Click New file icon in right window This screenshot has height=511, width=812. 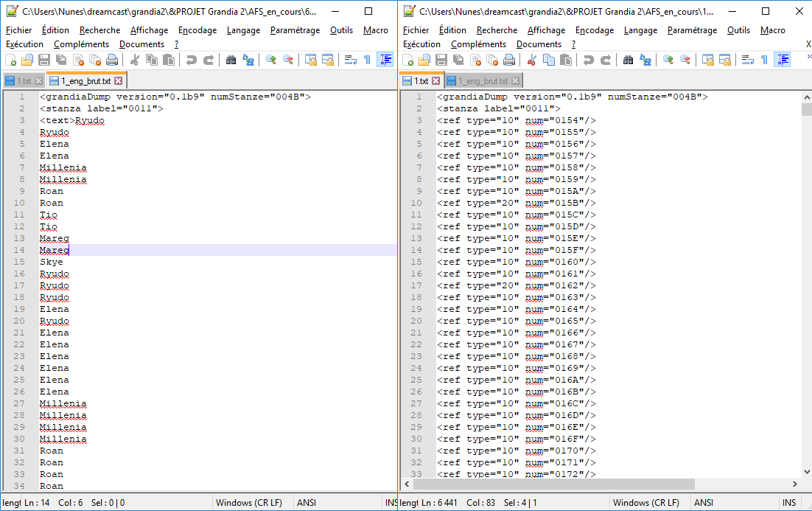(407, 60)
